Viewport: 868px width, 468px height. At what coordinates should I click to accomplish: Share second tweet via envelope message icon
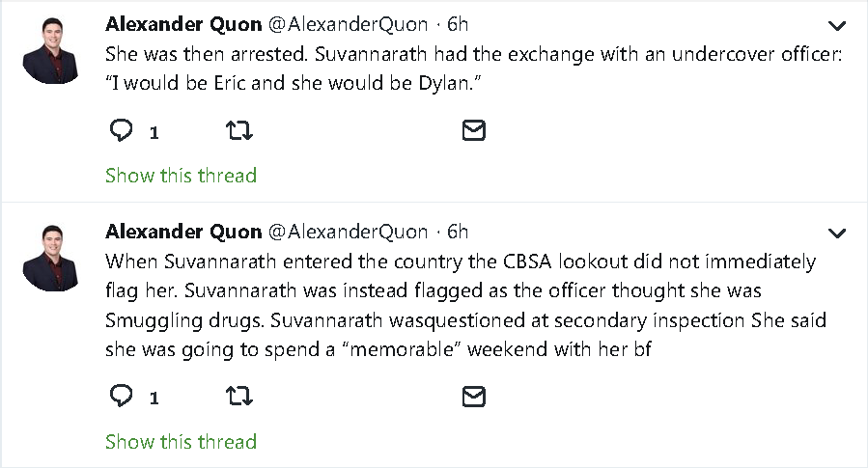click(x=473, y=396)
